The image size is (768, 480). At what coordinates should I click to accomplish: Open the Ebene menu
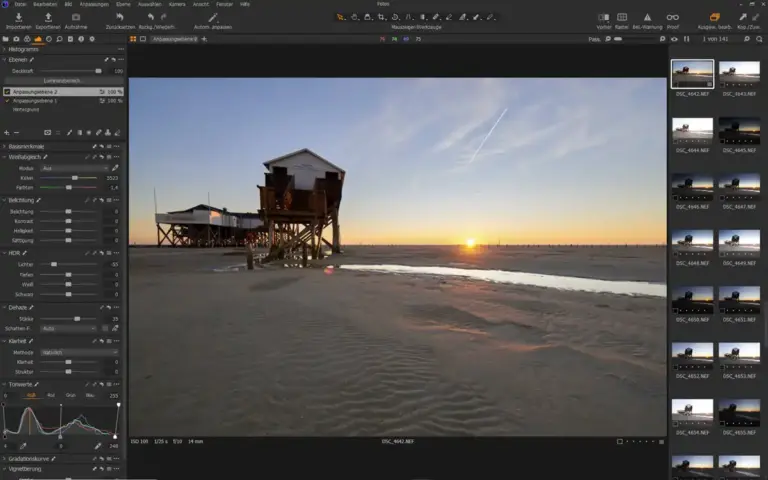pyautogui.click(x=123, y=4)
